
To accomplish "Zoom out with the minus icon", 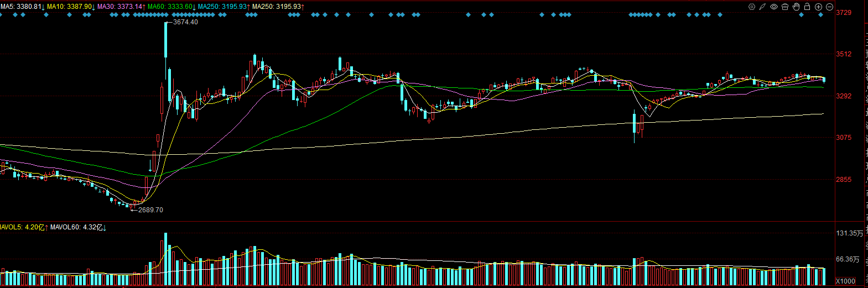I will 829,7.
